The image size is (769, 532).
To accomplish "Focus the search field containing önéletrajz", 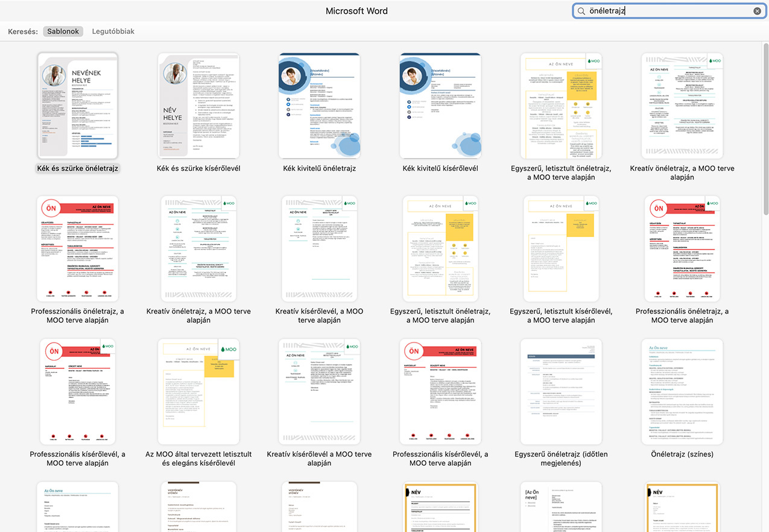I will pos(669,11).
